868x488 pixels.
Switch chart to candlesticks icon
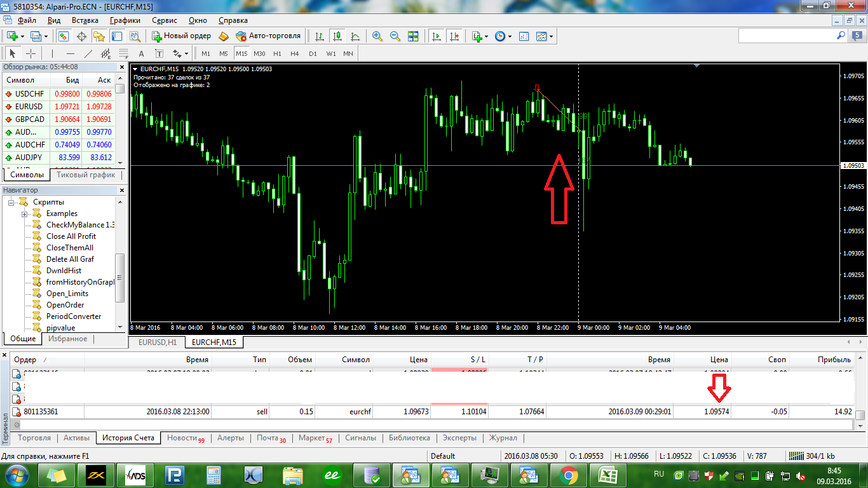click(x=337, y=36)
